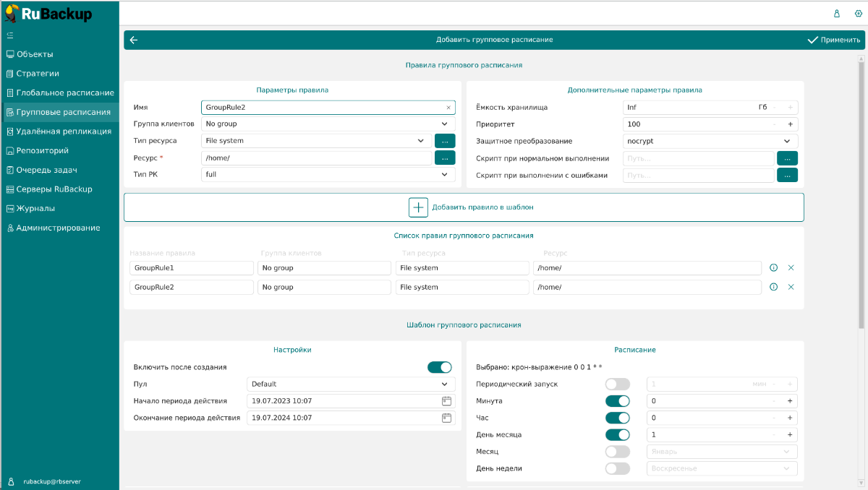Open the settings gear icon at top right
The width and height of the screenshot is (868, 490).
pyautogui.click(x=858, y=13)
